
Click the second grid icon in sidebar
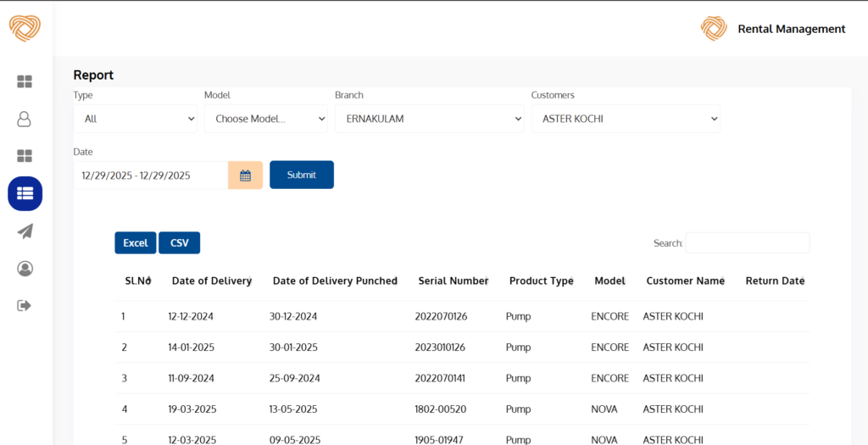(x=25, y=156)
